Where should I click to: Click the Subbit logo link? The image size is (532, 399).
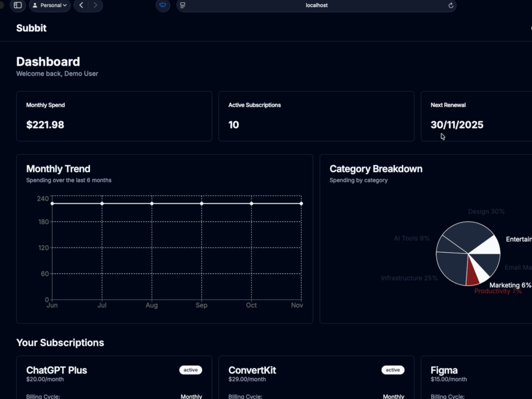(x=31, y=28)
